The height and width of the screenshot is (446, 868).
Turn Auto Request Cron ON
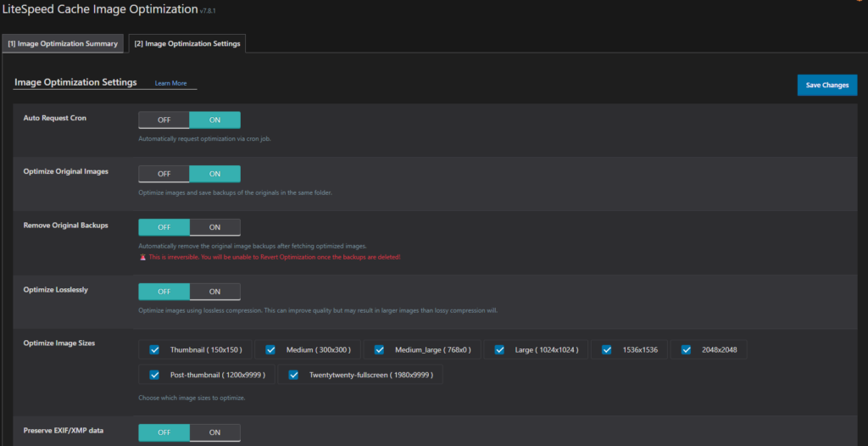pos(214,120)
